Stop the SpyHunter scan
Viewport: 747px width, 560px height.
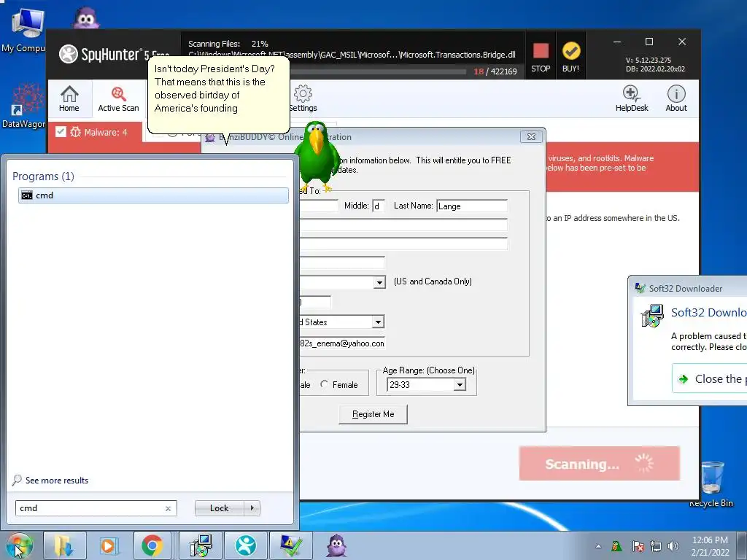point(541,58)
